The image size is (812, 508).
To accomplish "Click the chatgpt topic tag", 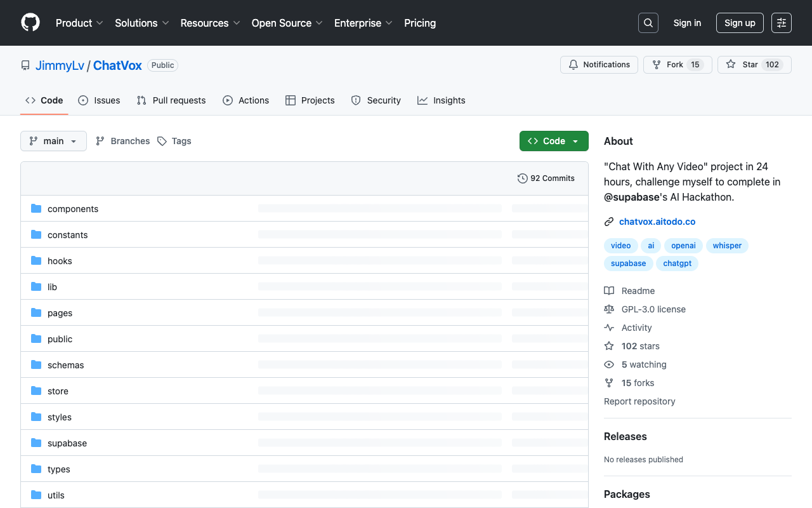I will pos(678,264).
